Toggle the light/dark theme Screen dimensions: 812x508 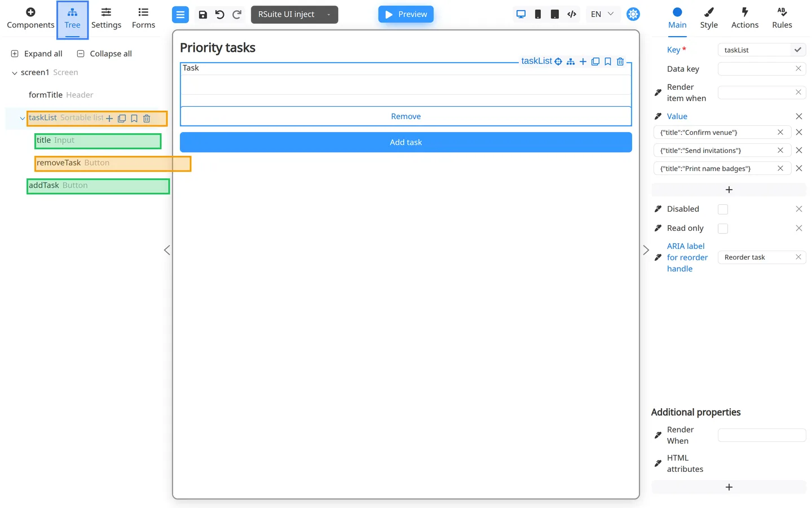[x=633, y=14]
